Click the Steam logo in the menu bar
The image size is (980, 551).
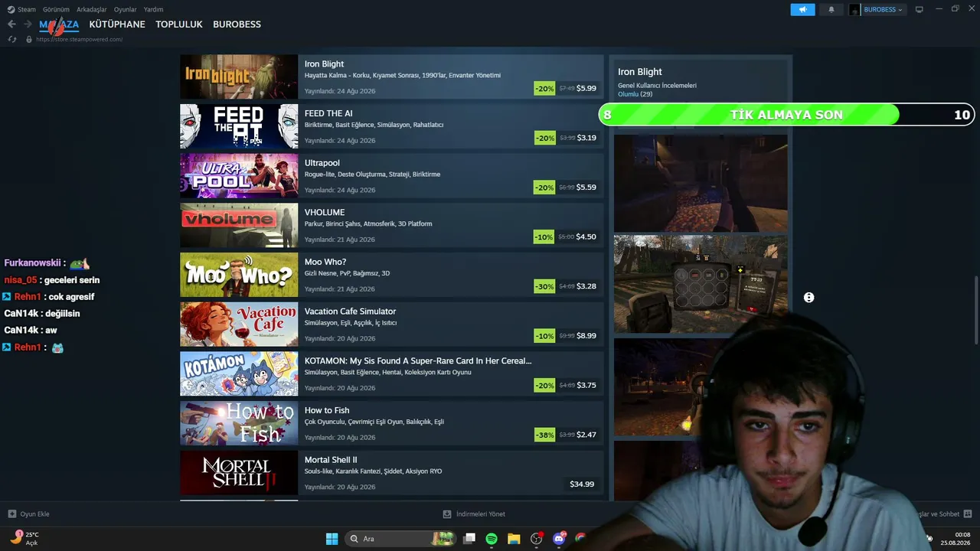11,9
